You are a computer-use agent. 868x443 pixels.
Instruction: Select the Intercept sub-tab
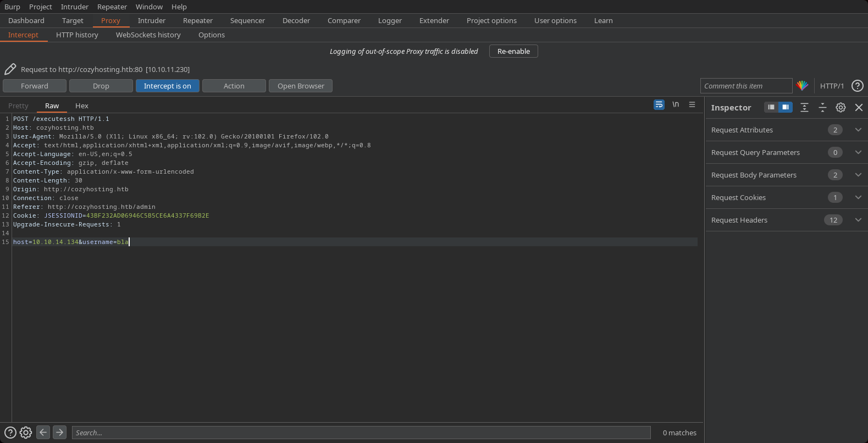[23, 35]
